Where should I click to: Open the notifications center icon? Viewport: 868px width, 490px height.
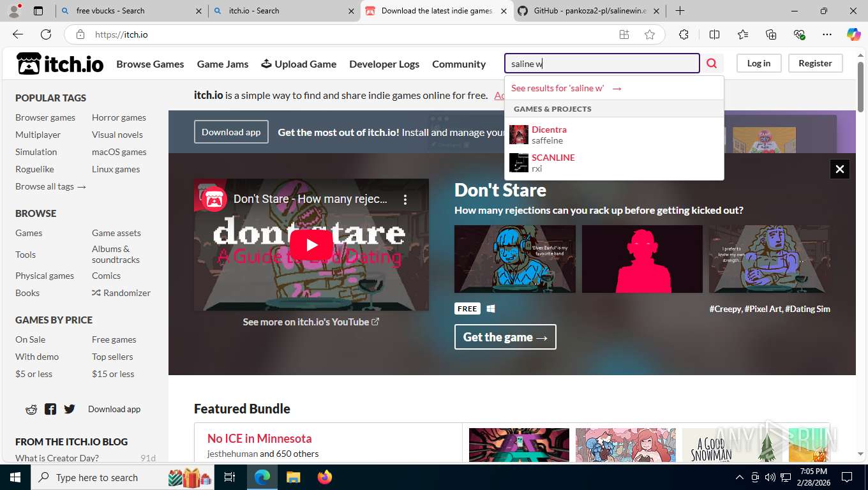tap(847, 477)
